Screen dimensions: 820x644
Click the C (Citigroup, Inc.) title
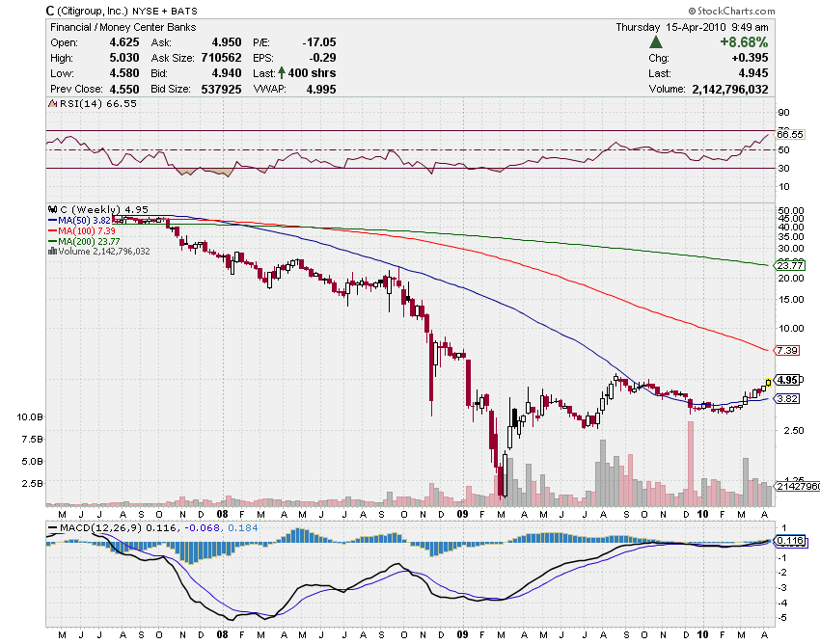[x=87, y=11]
